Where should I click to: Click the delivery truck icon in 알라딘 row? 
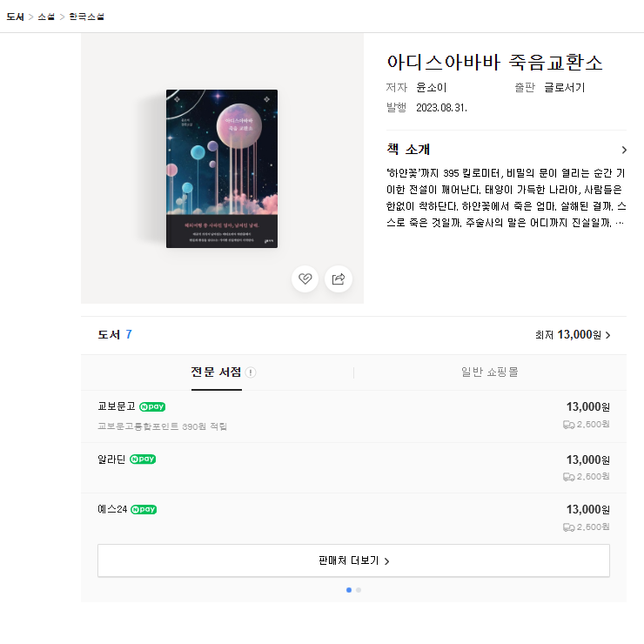click(568, 477)
